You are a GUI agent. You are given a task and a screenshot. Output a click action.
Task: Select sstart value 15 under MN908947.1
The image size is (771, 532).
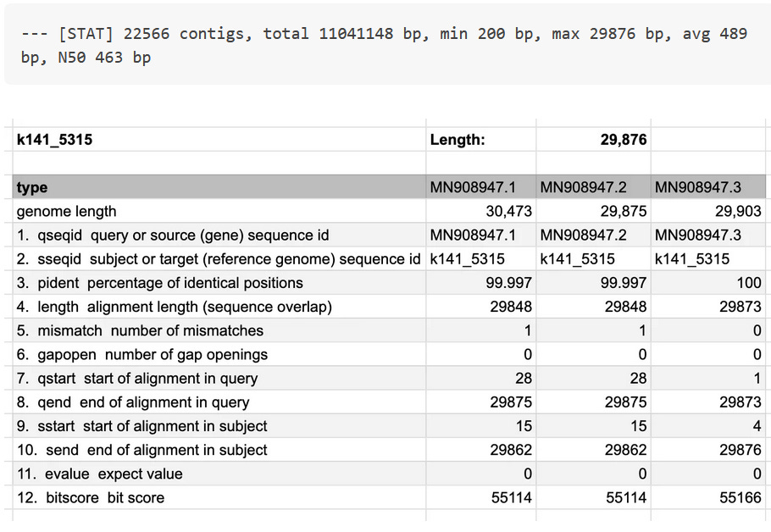[x=481, y=426]
